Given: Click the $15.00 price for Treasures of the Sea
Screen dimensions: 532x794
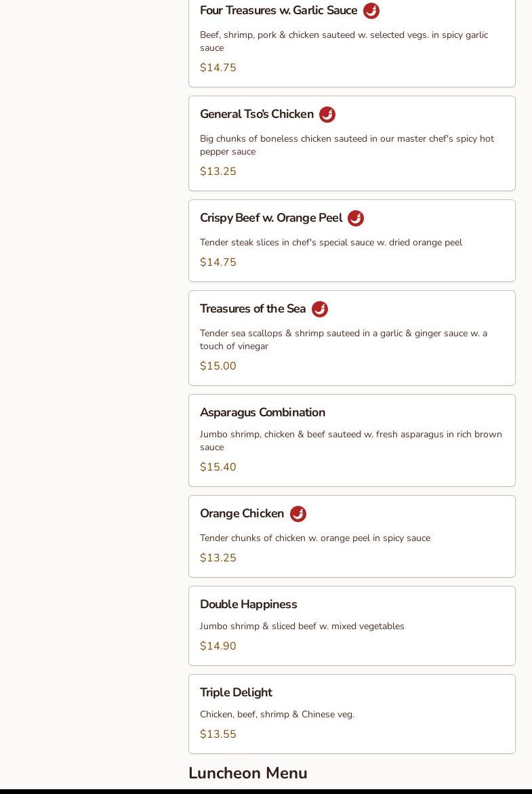Looking at the screenshot, I should click(218, 366).
